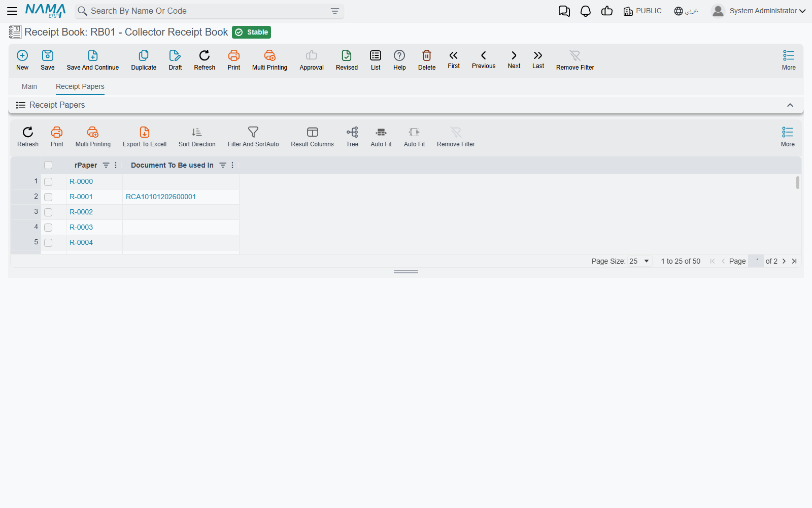Open document RCA10101202600001 link

(x=161, y=197)
